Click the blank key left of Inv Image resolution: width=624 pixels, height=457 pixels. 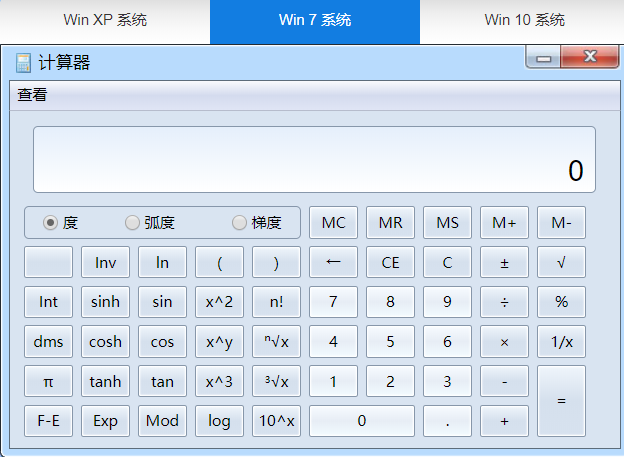(x=49, y=262)
